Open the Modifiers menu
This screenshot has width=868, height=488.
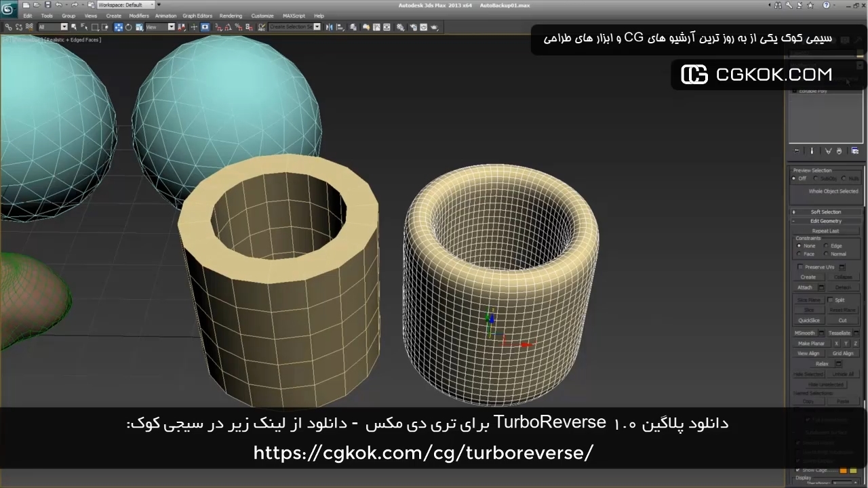[x=138, y=16]
